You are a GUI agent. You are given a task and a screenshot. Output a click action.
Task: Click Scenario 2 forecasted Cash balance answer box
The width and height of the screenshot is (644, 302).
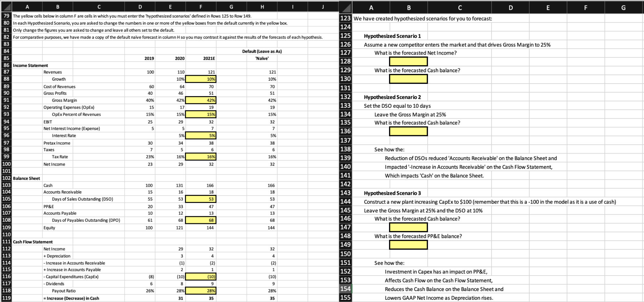(x=408, y=131)
